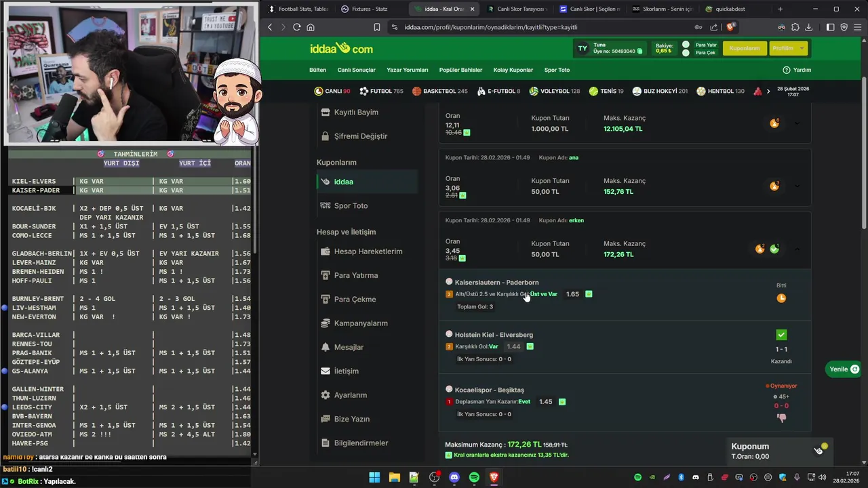Collapse the coupon named erken
The width and height of the screenshot is (868, 488).
pyautogui.click(x=797, y=249)
